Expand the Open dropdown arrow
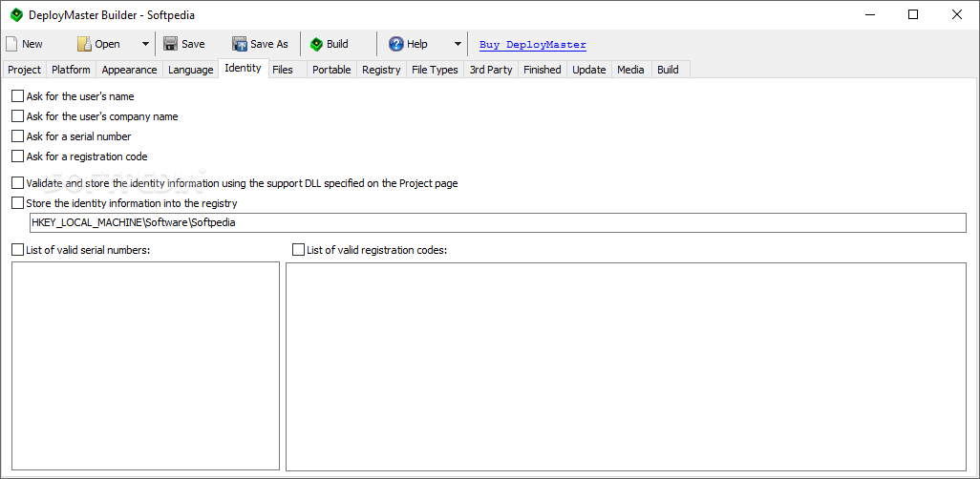The width and height of the screenshot is (980, 479). [x=145, y=44]
